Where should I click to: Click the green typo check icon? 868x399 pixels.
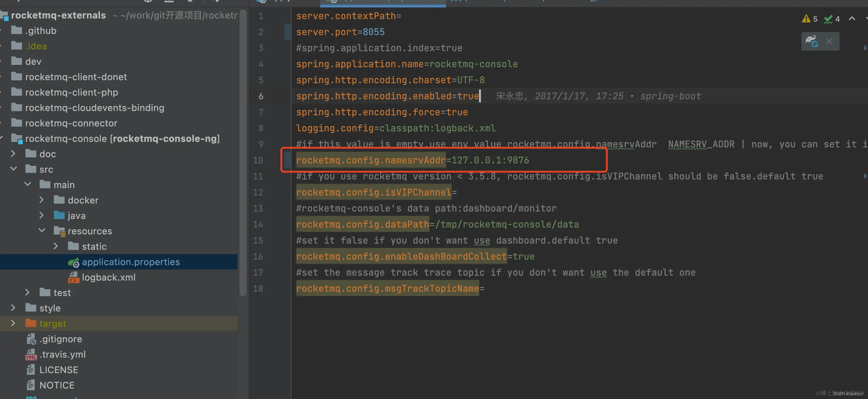click(x=828, y=19)
